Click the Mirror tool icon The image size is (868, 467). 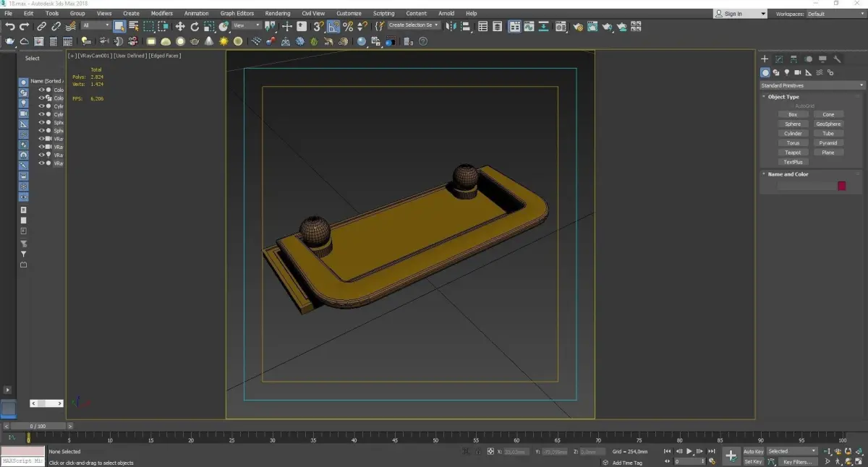(x=451, y=26)
